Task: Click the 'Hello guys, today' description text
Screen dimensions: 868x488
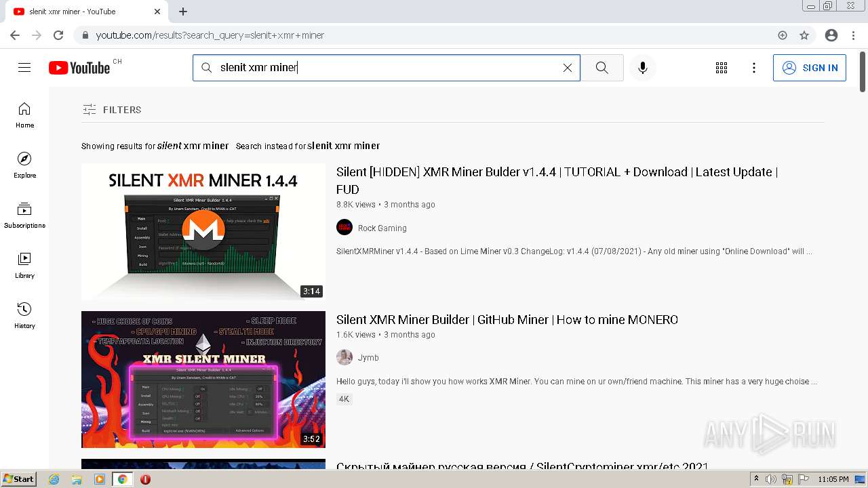Action: tap(576, 382)
